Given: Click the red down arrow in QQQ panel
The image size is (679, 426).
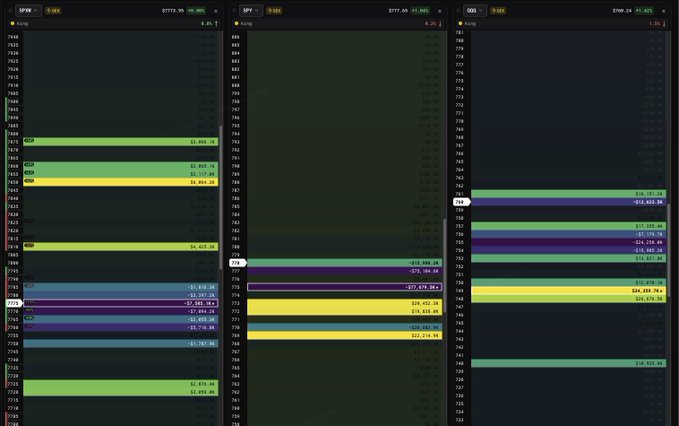Looking at the screenshot, I should click(664, 23).
